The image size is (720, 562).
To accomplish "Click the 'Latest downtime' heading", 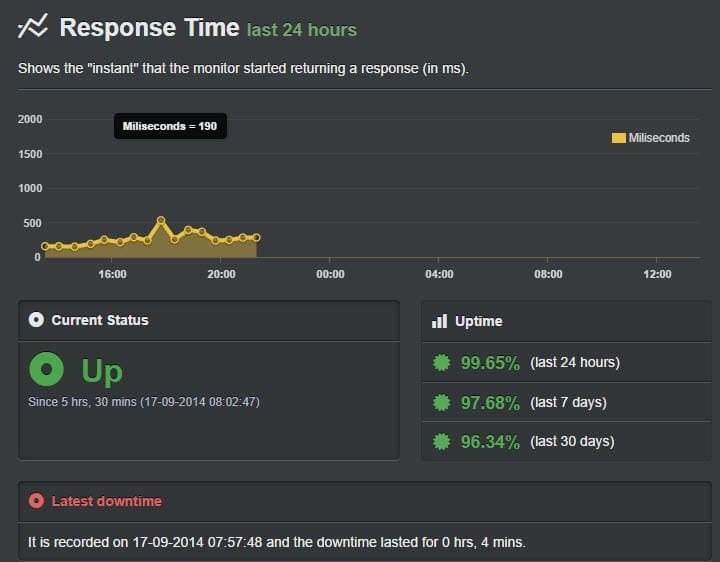I will [107, 501].
